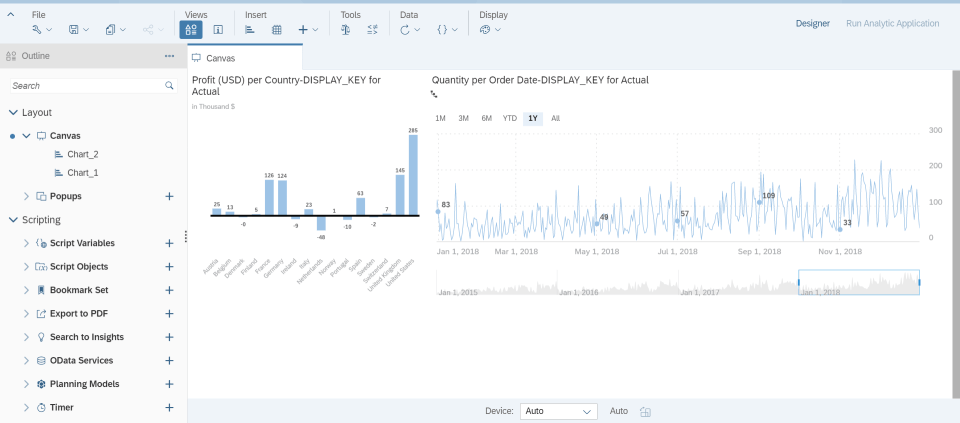Select the 1M time range option

[440, 118]
